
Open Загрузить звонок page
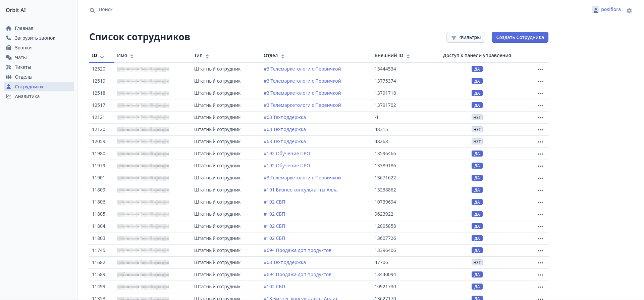click(35, 38)
